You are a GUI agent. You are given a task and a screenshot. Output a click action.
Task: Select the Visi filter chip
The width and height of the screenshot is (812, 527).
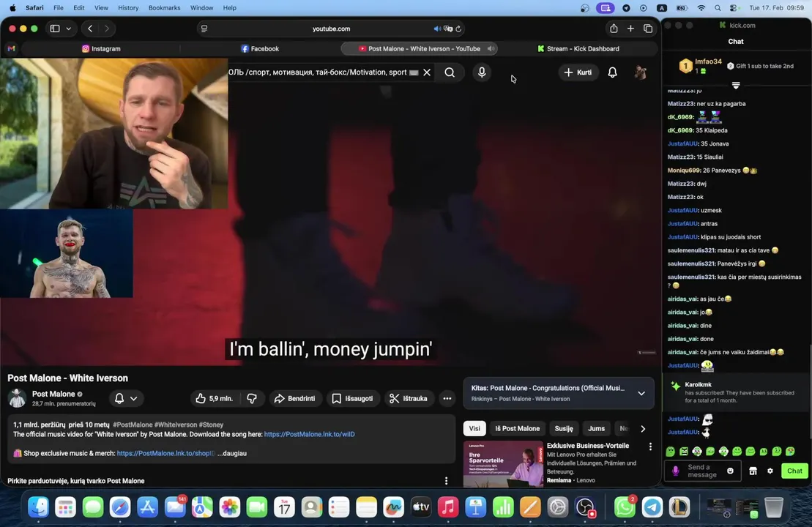(x=474, y=429)
